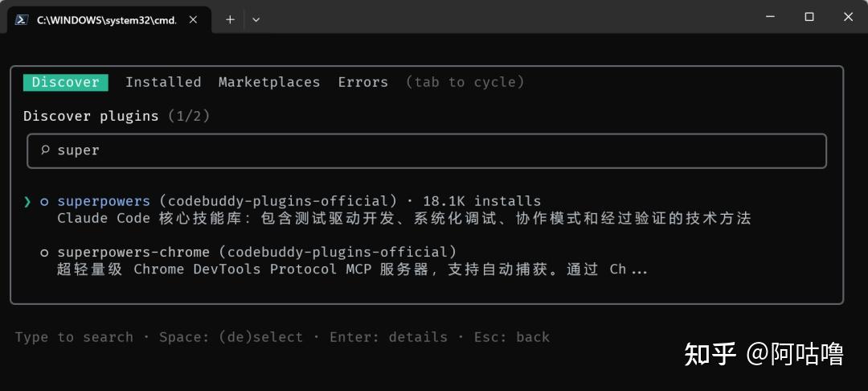Image resolution: width=868 pixels, height=391 pixels.
Task: Switch to the Discover tab
Action: click(65, 82)
